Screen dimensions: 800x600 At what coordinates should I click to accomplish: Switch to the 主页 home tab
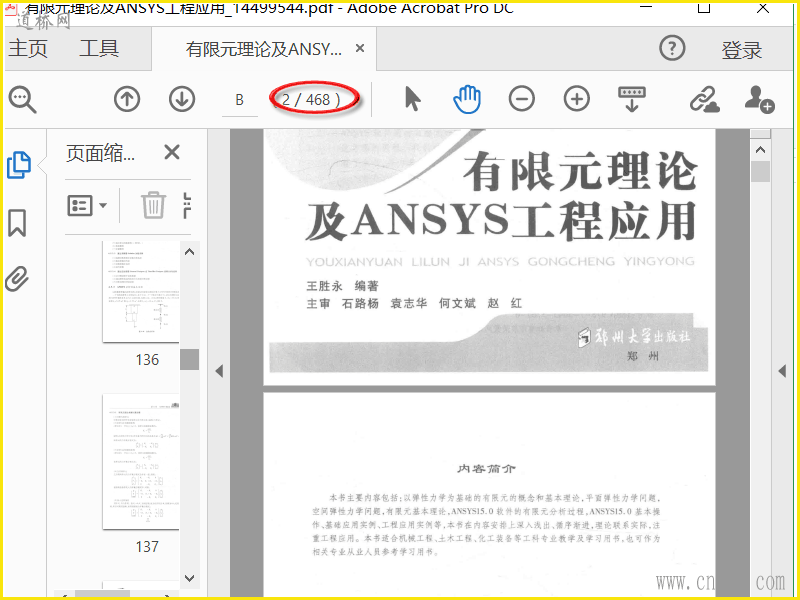coord(28,48)
